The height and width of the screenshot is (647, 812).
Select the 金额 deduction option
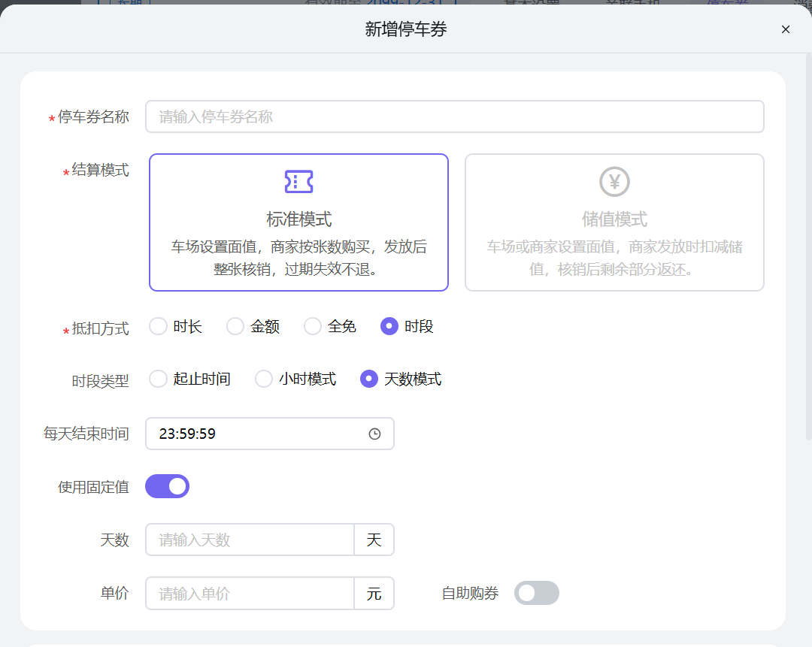(234, 326)
